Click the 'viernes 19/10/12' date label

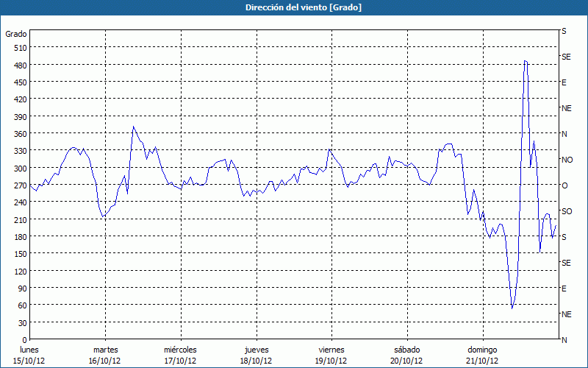(x=331, y=355)
